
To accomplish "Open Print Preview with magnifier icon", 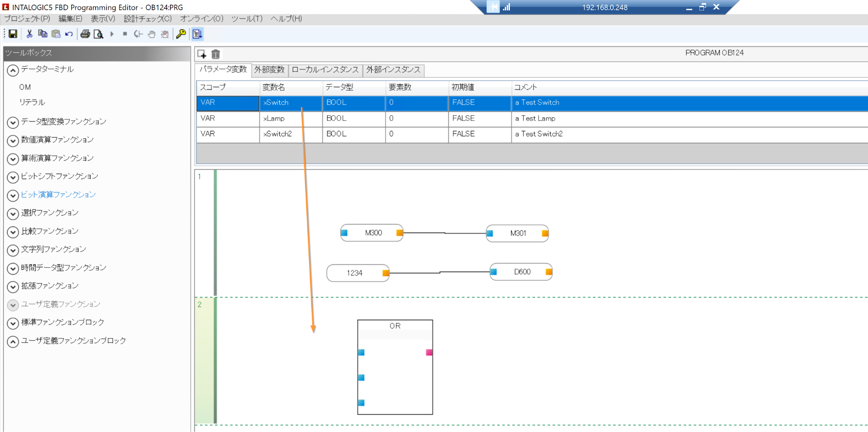I will pyautogui.click(x=98, y=34).
